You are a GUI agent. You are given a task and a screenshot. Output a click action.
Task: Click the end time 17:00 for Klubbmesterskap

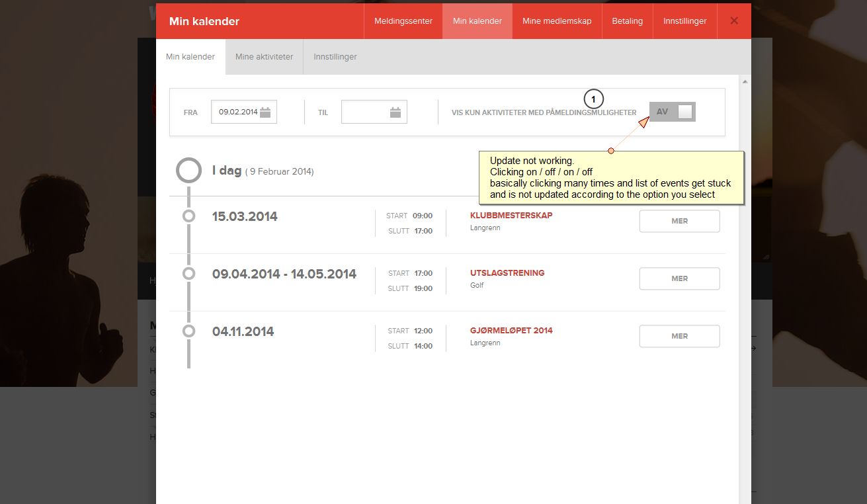pyautogui.click(x=423, y=231)
